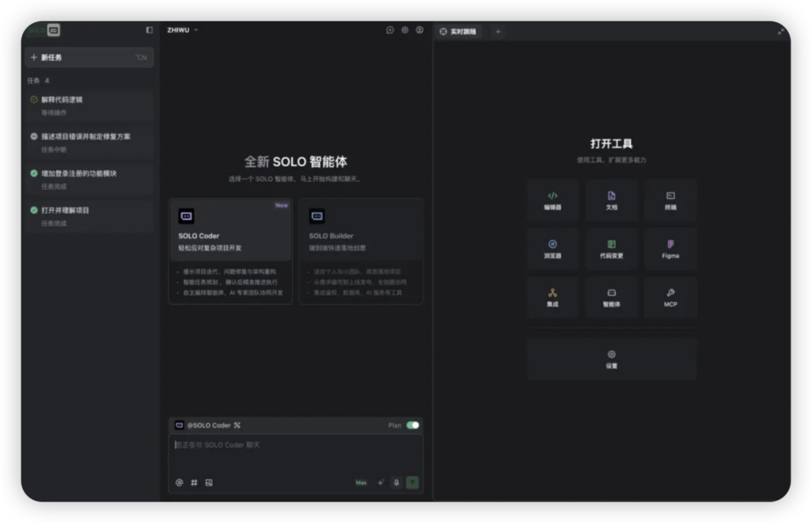This screenshot has width=812, height=523.
Task: Launch the 浏览器 (Browser) tool
Action: click(x=553, y=248)
